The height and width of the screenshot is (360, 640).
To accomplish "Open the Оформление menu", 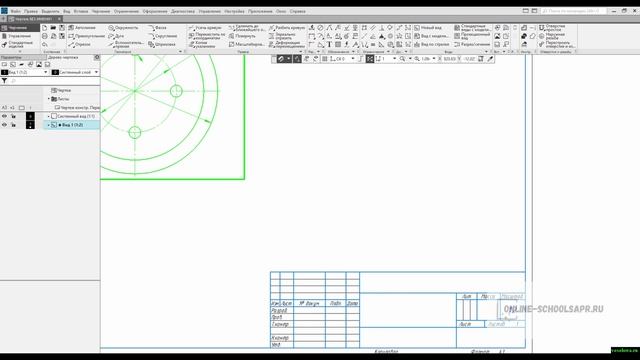I will (x=155, y=11).
